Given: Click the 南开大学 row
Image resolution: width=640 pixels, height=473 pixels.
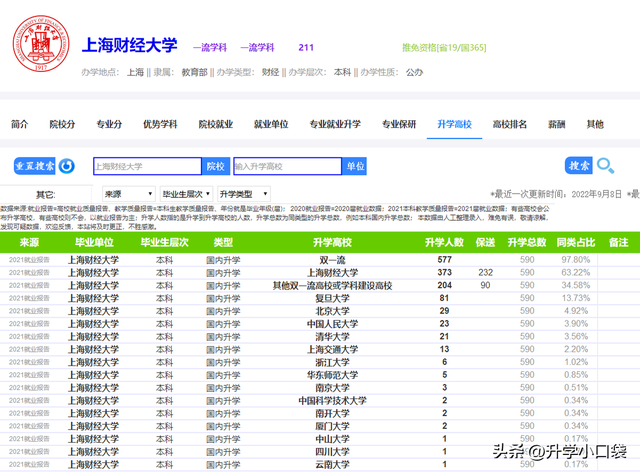Looking at the screenshot, I should 320,413.
